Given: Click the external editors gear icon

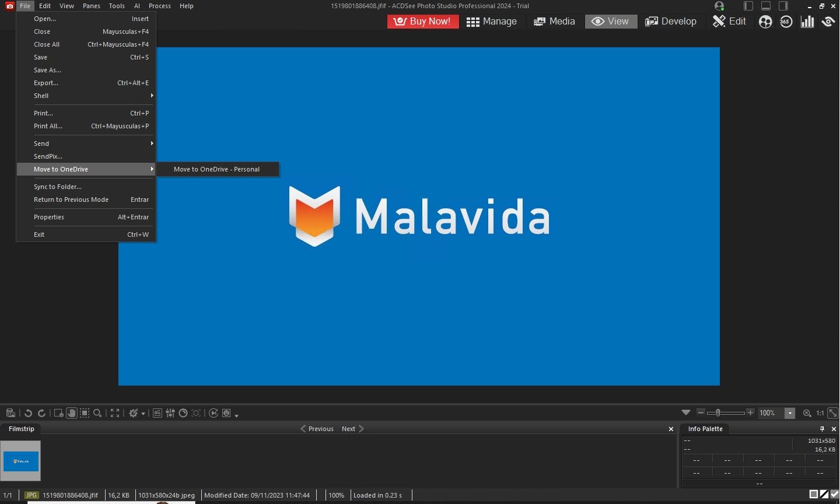Looking at the screenshot, I should [x=134, y=413].
